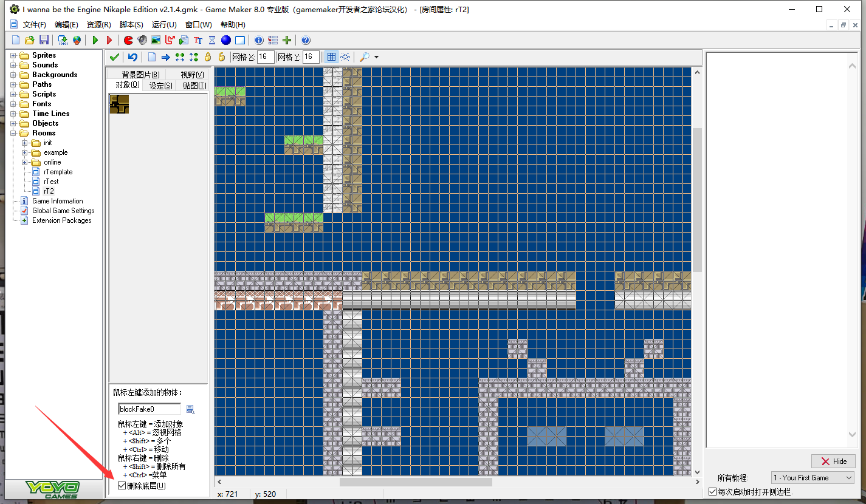Open the 运行(U) menu
Screen dimensions: 866x504
(164, 25)
